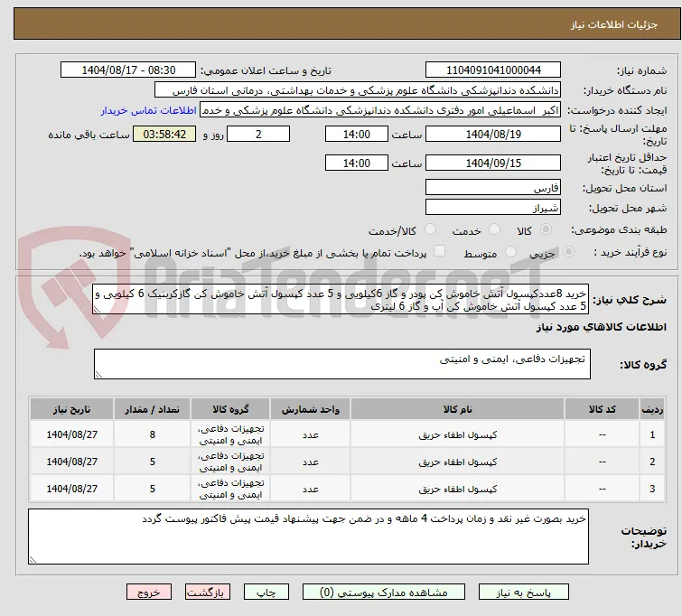Click the announcement date field 1404/08/17 - 08:30
682x616 pixels.
coord(128,70)
